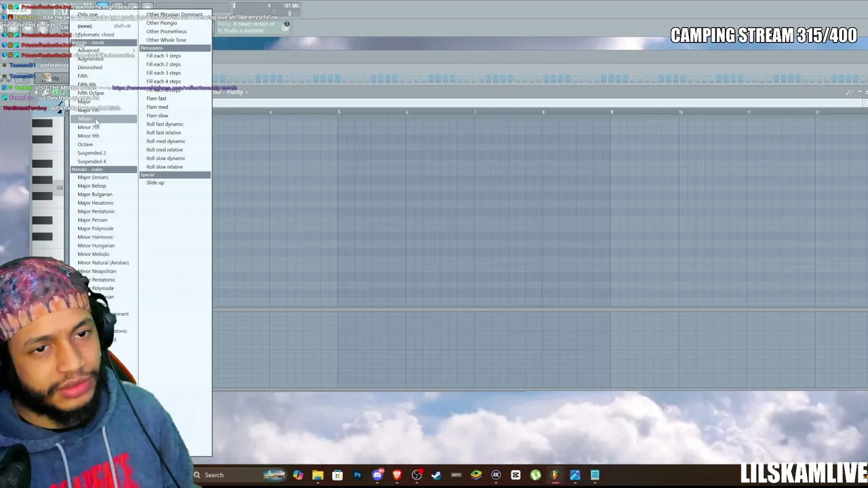Open File Explorer from the taskbar

[x=317, y=474]
